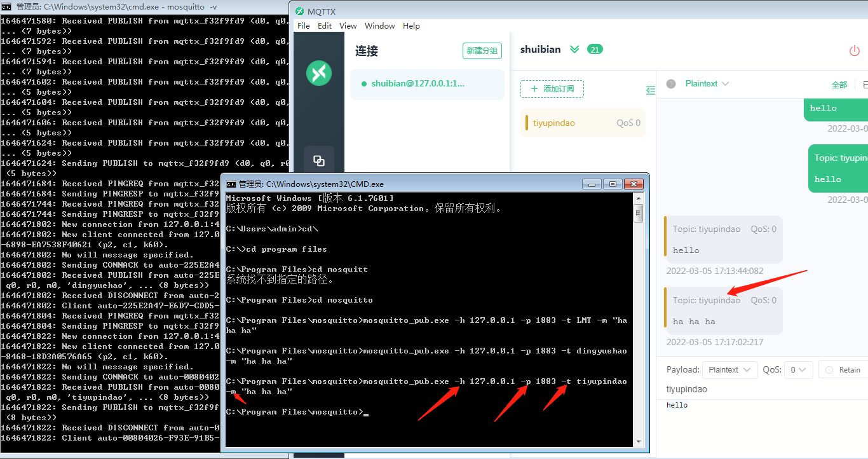Focus the publish topic field tiyupindao

pos(763,389)
